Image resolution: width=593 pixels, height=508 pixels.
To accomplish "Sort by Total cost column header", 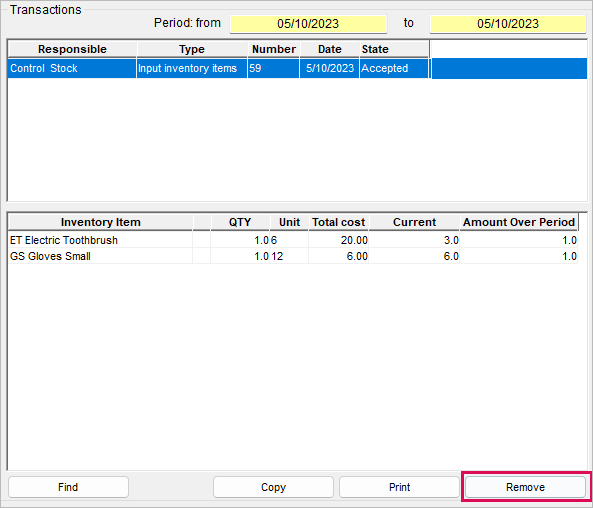I will pyautogui.click(x=338, y=222).
